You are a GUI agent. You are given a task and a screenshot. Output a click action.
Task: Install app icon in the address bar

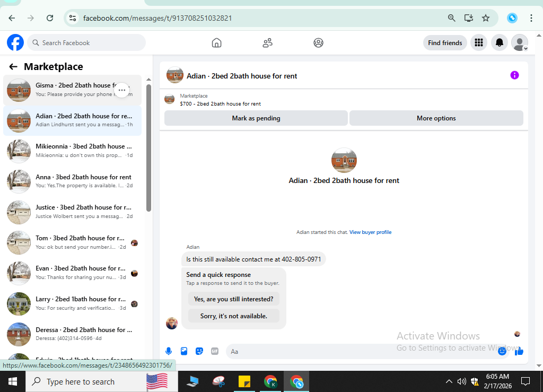pos(469,18)
